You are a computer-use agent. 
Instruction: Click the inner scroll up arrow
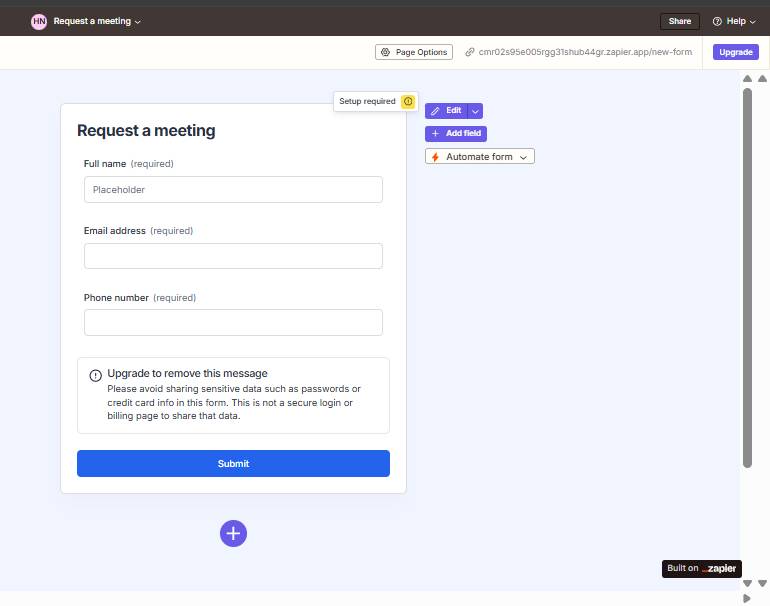(747, 79)
